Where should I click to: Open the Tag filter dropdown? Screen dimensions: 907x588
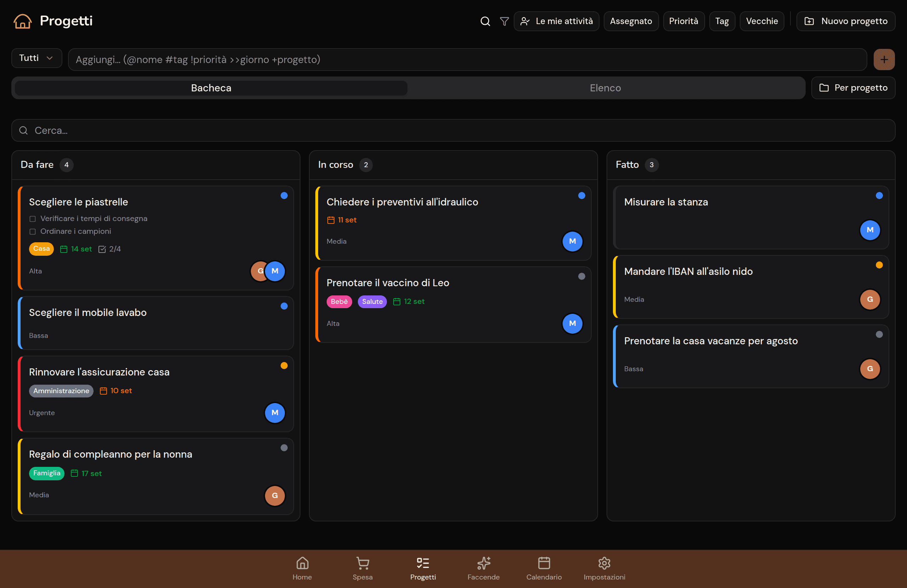pos(722,21)
